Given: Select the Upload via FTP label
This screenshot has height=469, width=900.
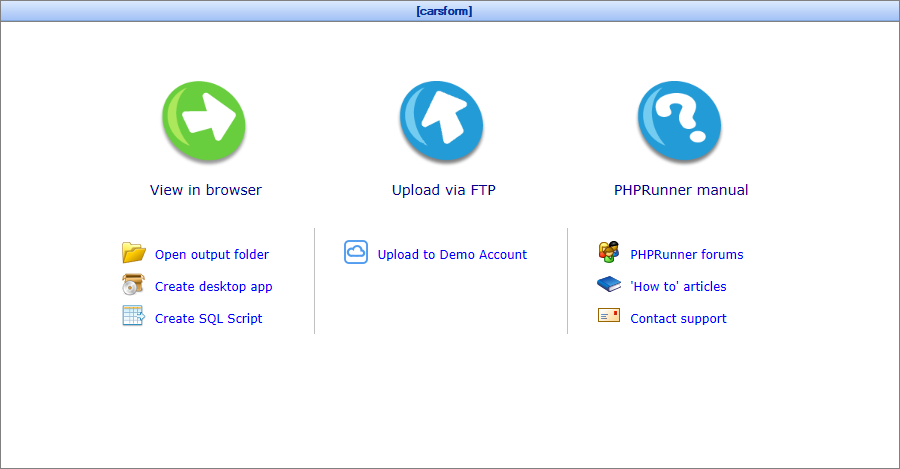Looking at the screenshot, I should click(x=444, y=190).
